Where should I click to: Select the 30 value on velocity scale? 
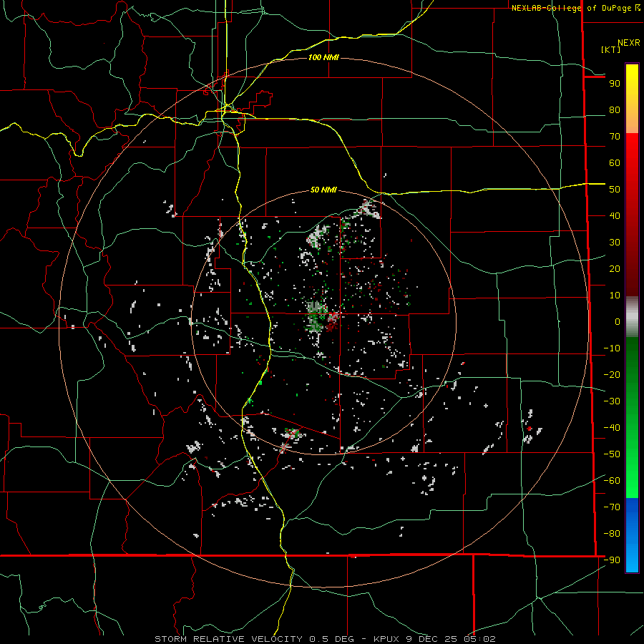[615, 243]
